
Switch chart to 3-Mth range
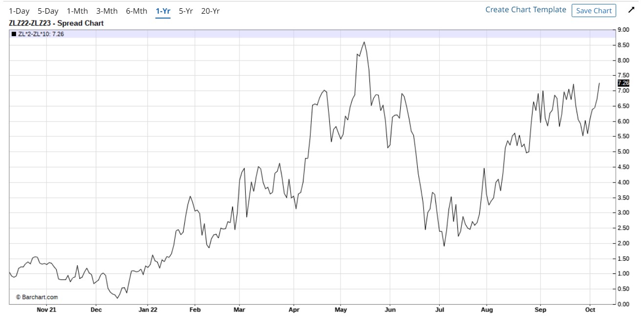107,11
